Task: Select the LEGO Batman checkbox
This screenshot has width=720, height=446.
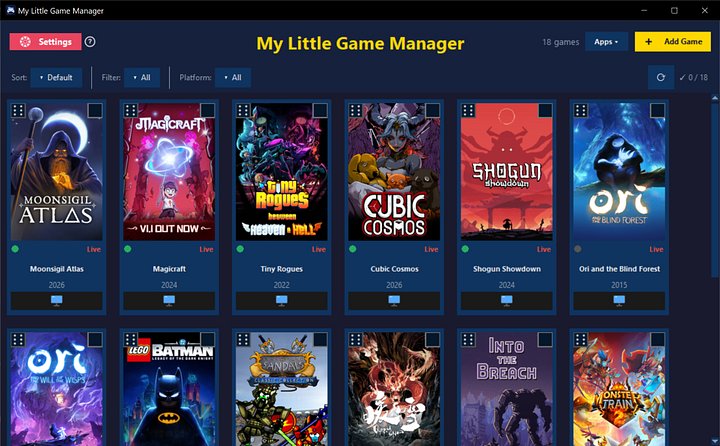Action: click(x=208, y=340)
